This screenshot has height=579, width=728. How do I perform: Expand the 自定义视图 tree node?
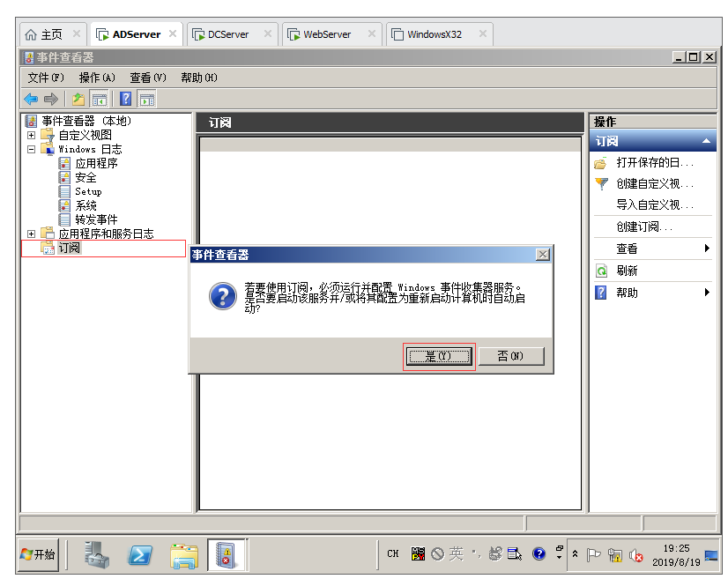pos(32,135)
